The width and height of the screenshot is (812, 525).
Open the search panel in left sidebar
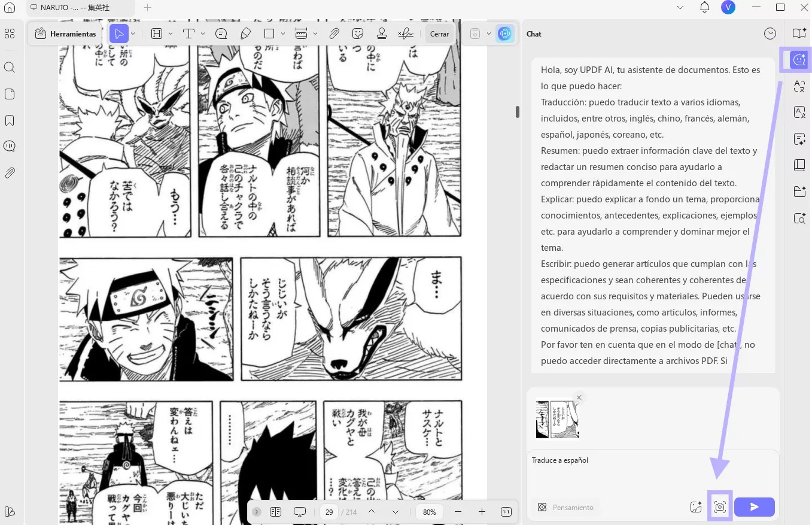[x=10, y=67]
